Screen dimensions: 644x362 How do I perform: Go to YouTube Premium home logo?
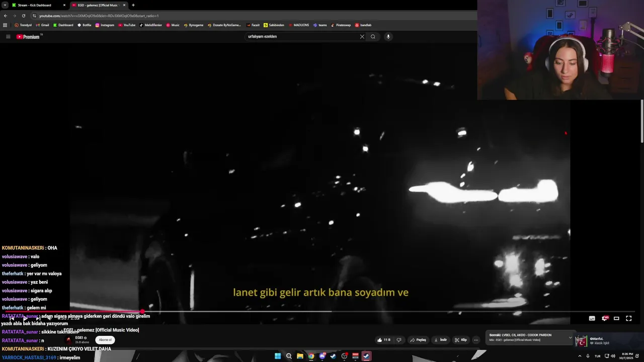pyautogui.click(x=28, y=37)
